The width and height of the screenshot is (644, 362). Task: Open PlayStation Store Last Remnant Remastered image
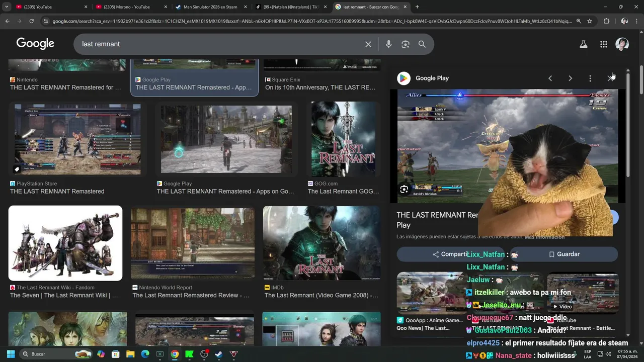pyautogui.click(x=77, y=140)
